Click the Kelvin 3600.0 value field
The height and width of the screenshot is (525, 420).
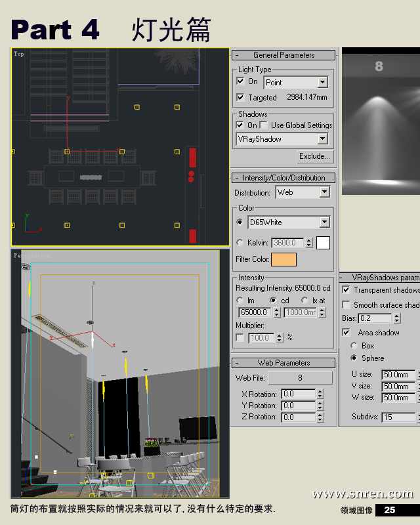[287, 243]
